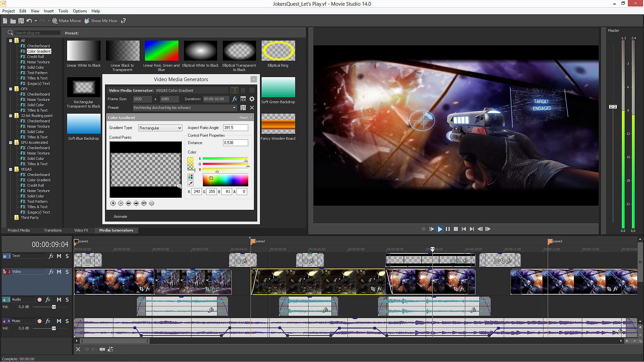Click the eyedropper color pick tool
644x362 pixels.
(x=191, y=183)
